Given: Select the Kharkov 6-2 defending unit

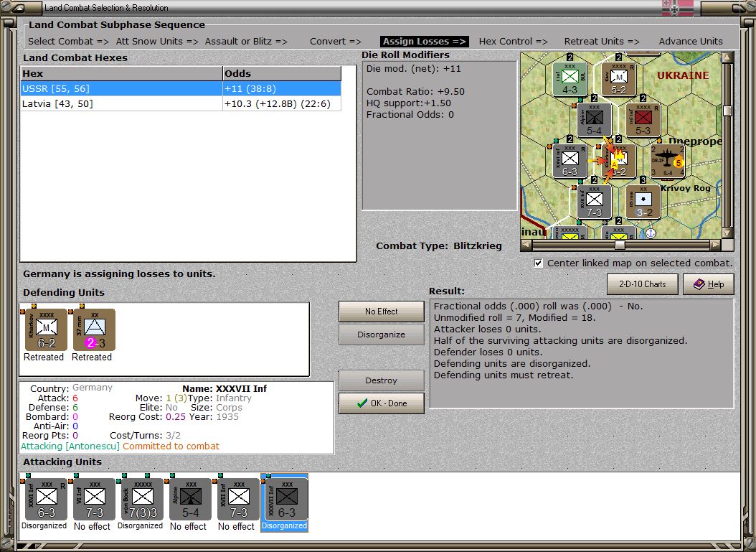Looking at the screenshot, I should 46,329.
